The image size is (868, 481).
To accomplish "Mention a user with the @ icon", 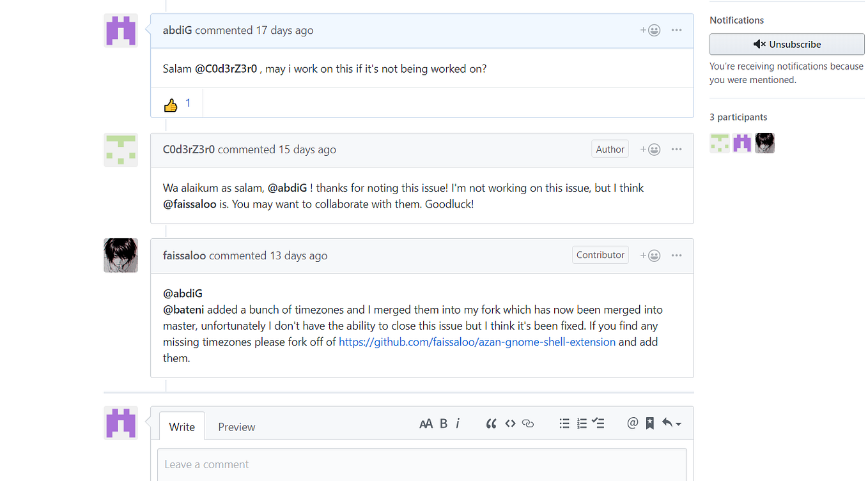I will 632,423.
